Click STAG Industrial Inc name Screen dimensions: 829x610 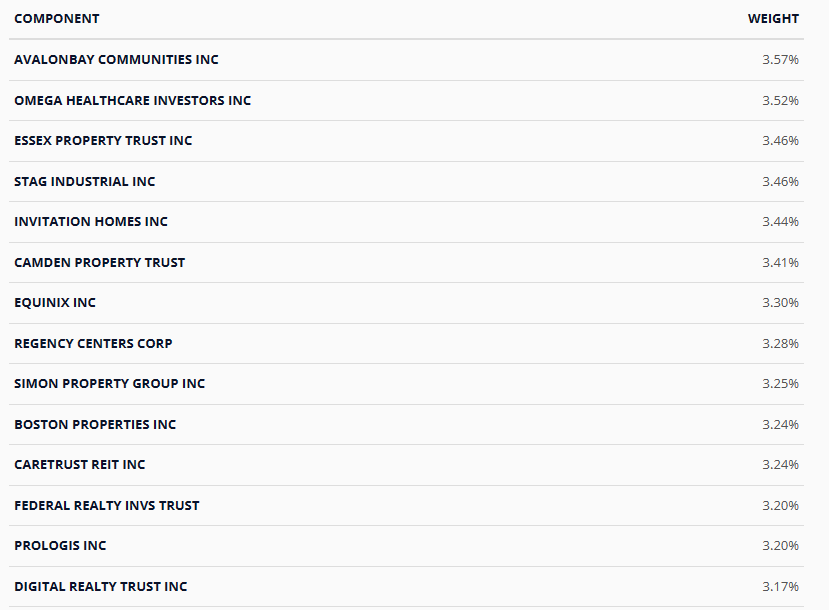[85, 182]
